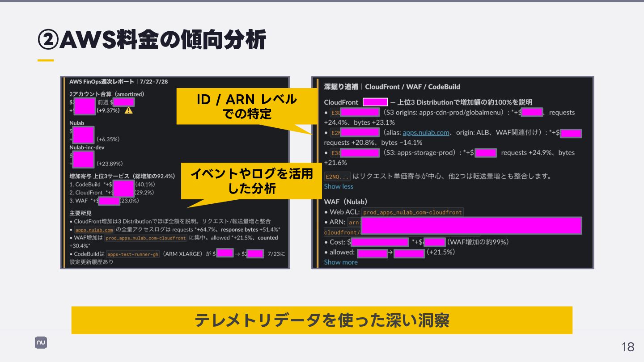Click the slide title ②AWS料金の傾向分析

pos(152,40)
